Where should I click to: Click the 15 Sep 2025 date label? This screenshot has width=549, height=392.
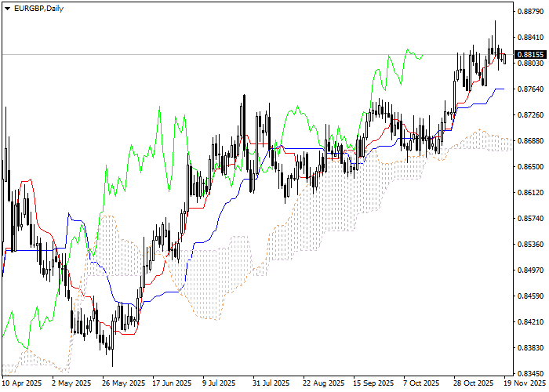pyautogui.click(x=373, y=383)
